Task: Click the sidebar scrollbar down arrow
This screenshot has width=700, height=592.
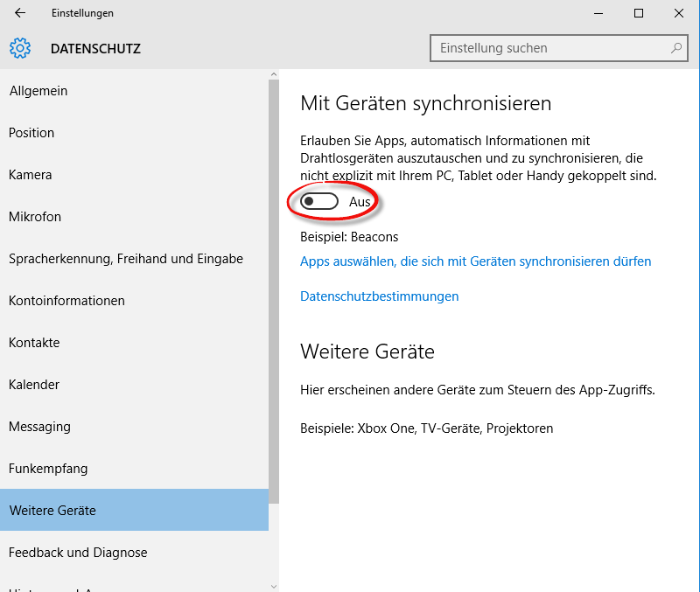Action: [x=274, y=586]
